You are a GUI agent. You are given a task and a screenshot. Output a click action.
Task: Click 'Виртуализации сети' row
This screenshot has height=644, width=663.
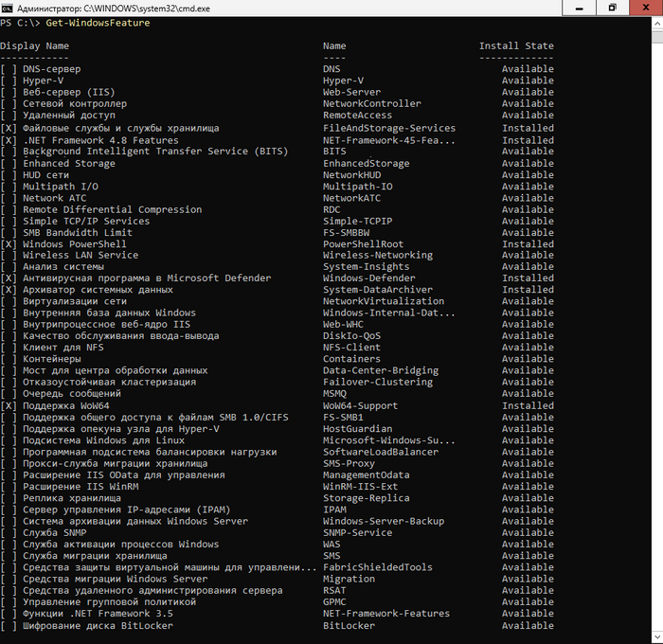(75, 301)
